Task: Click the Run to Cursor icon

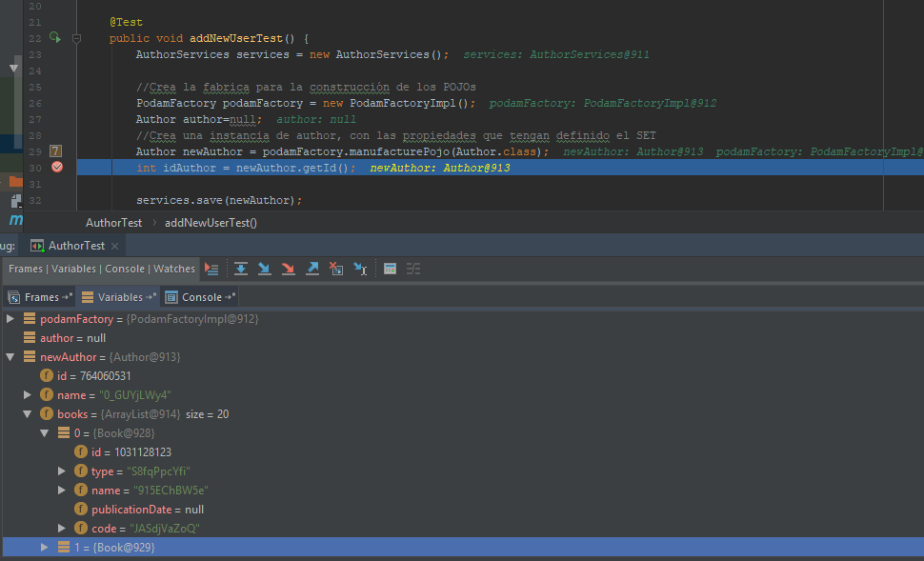Action: (x=360, y=269)
